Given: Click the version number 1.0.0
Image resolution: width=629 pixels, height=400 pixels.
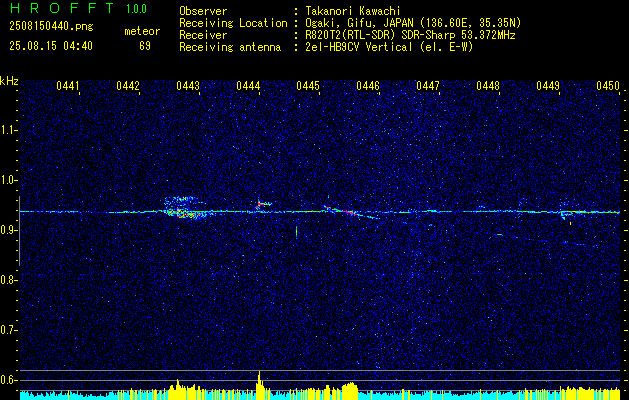Looking at the screenshot, I should pyautogui.click(x=136, y=9).
